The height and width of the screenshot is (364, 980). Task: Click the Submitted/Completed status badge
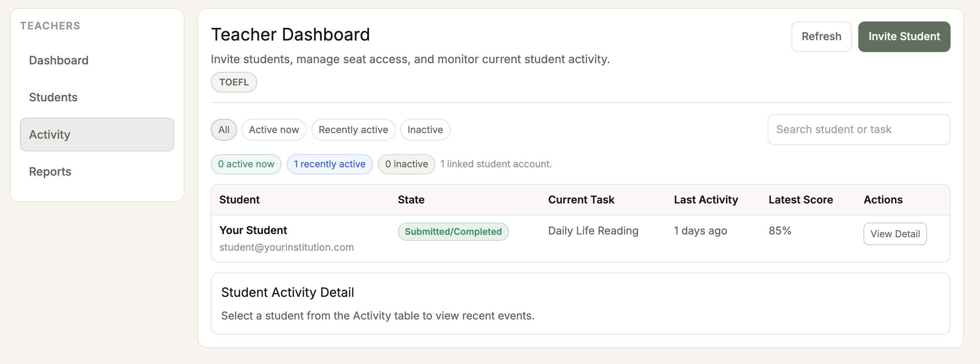coord(453,231)
